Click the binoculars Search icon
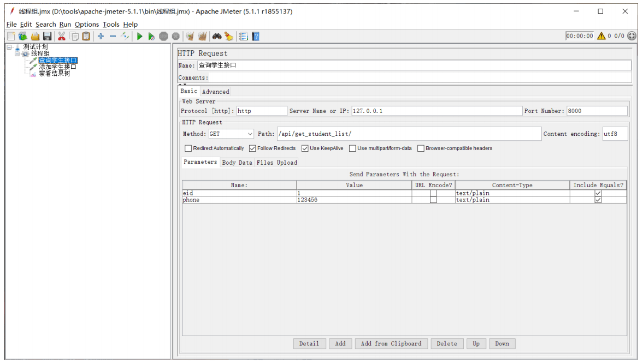The width and height of the screenshot is (643, 364). tap(216, 37)
